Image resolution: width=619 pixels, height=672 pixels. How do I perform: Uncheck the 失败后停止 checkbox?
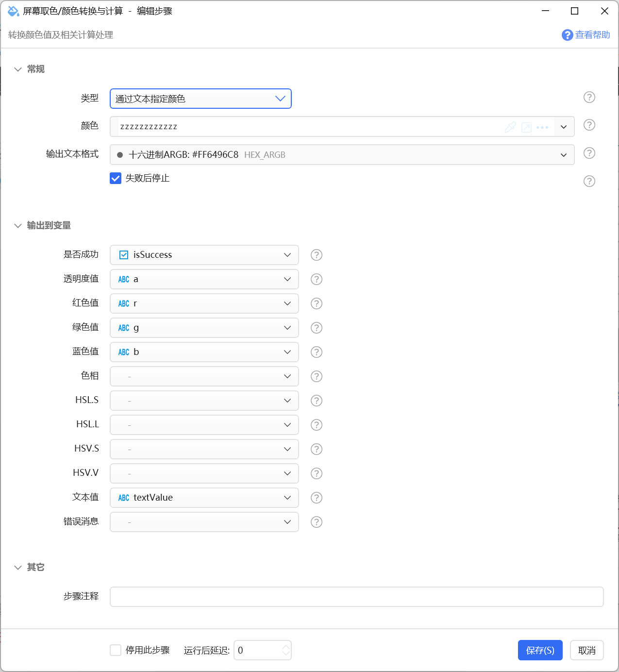116,178
